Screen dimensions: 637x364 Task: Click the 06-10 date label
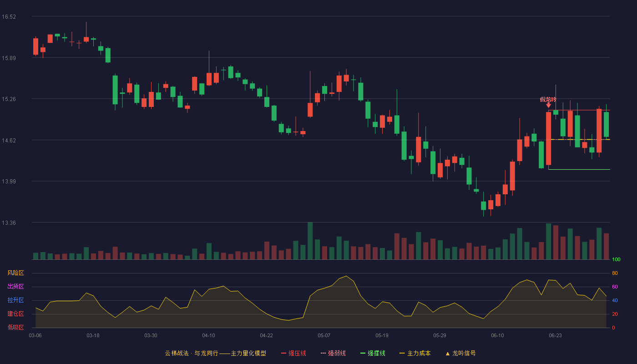497,335
